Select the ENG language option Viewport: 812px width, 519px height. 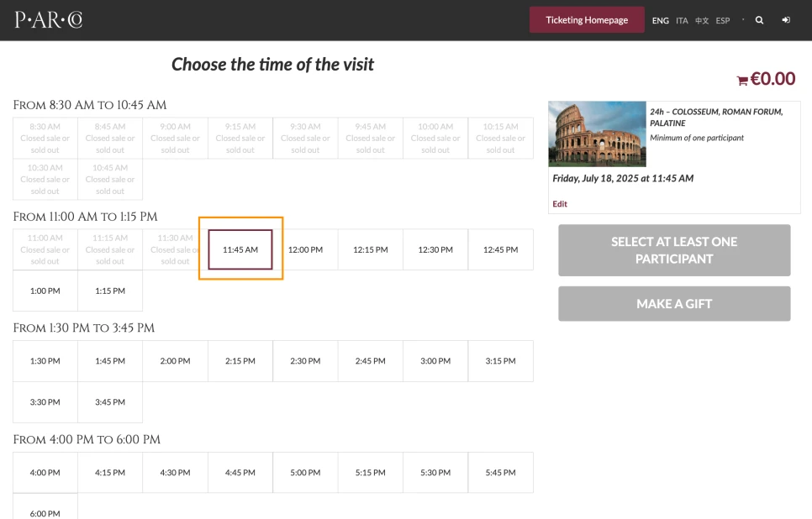click(661, 21)
